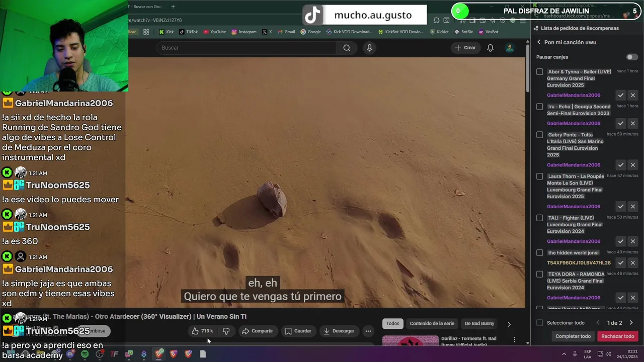
Task: Open Spotify from the taskbar
Action: point(85,354)
